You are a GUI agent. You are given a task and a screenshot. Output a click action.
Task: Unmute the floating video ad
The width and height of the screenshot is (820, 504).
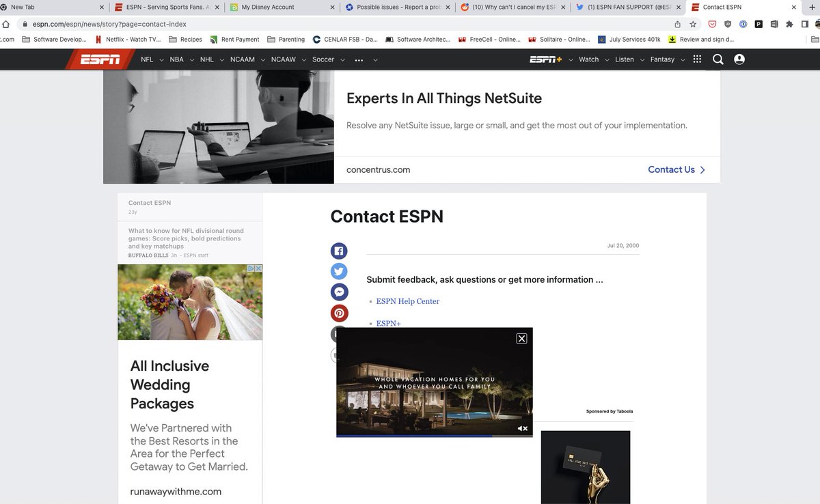[522, 428]
